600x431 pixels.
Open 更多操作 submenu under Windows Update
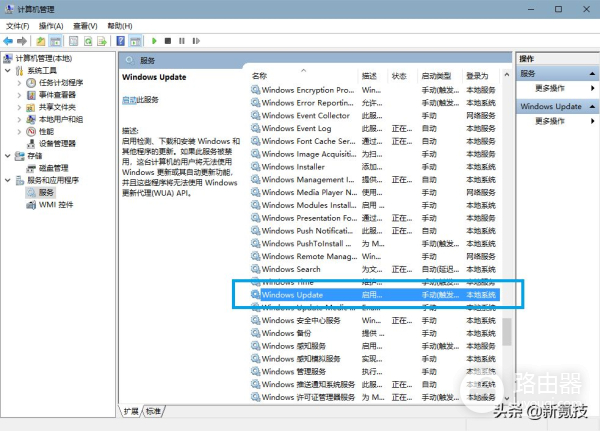tap(550, 121)
